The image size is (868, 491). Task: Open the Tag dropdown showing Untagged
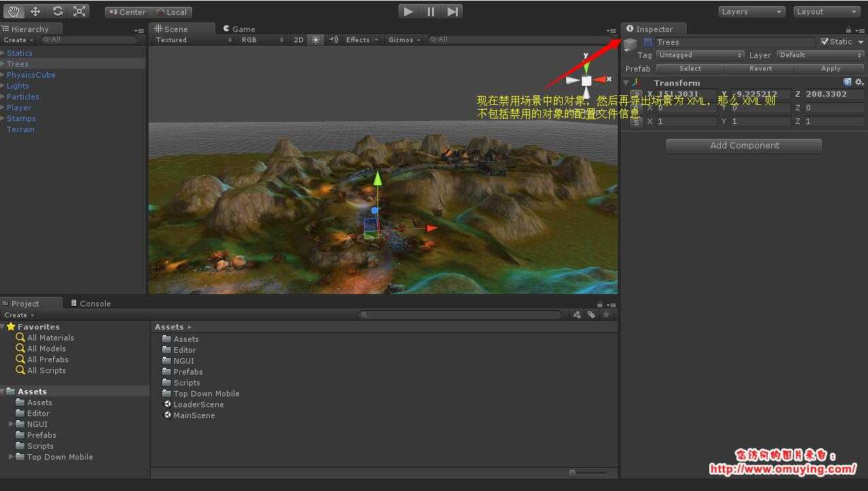pyautogui.click(x=700, y=55)
